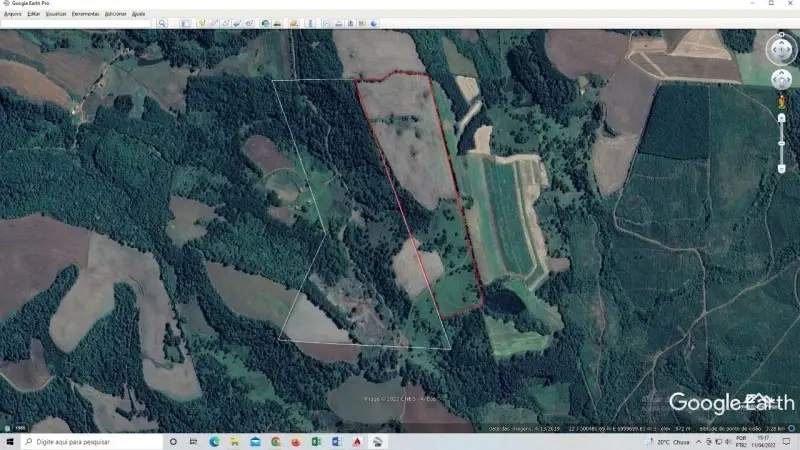
Task: Click the zoom in plus button
Action: (x=781, y=117)
